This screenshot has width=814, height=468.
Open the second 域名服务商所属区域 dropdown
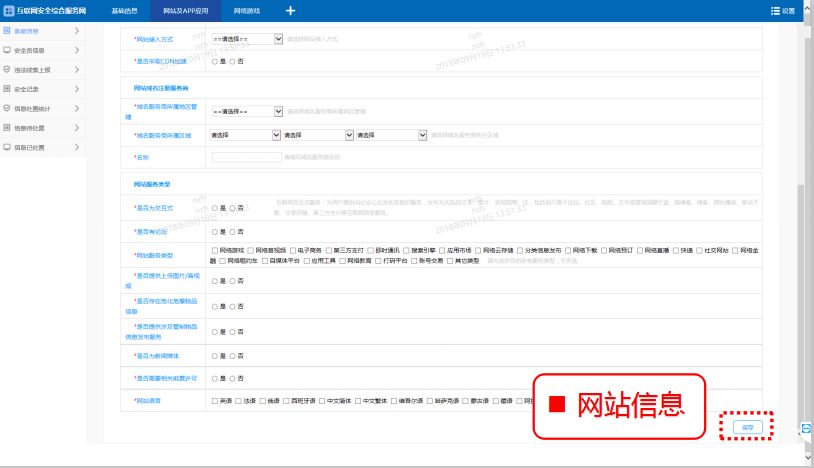318,135
